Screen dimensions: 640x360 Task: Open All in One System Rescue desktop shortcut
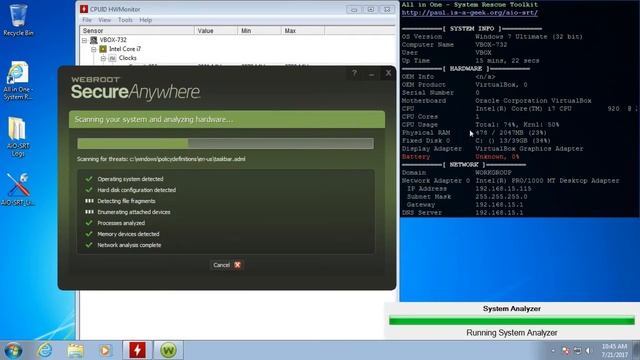point(18,81)
